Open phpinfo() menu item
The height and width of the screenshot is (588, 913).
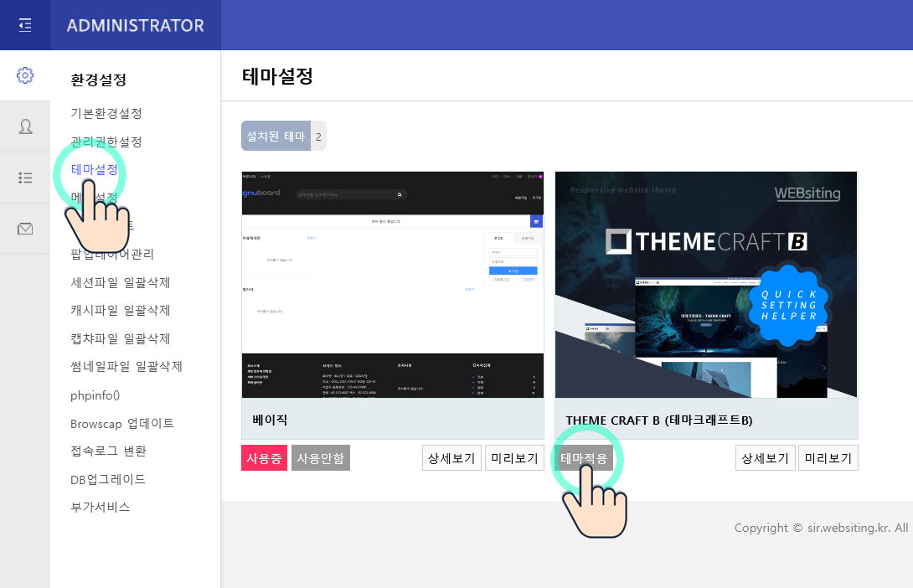pyautogui.click(x=95, y=395)
